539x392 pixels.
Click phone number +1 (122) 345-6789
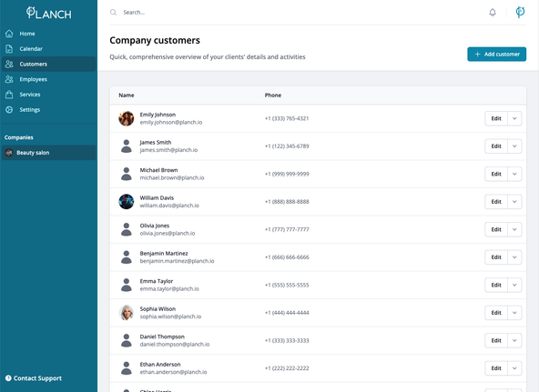click(x=287, y=146)
